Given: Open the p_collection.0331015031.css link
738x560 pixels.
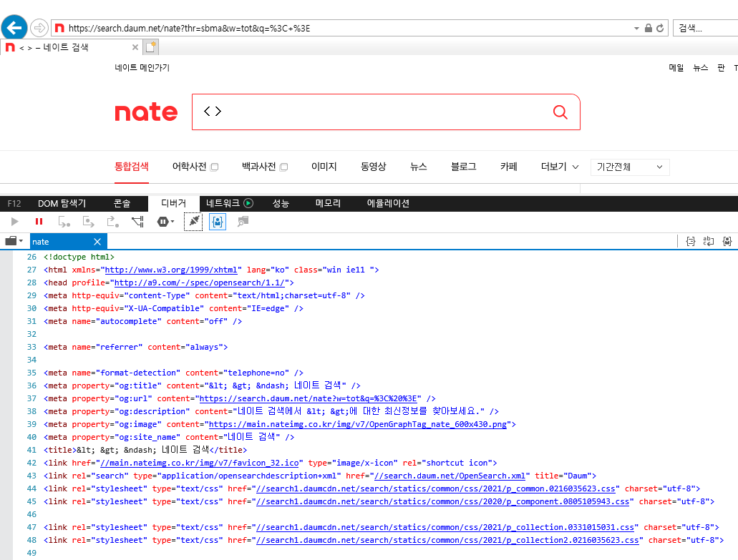Looking at the screenshot, I should coord(445,528).
